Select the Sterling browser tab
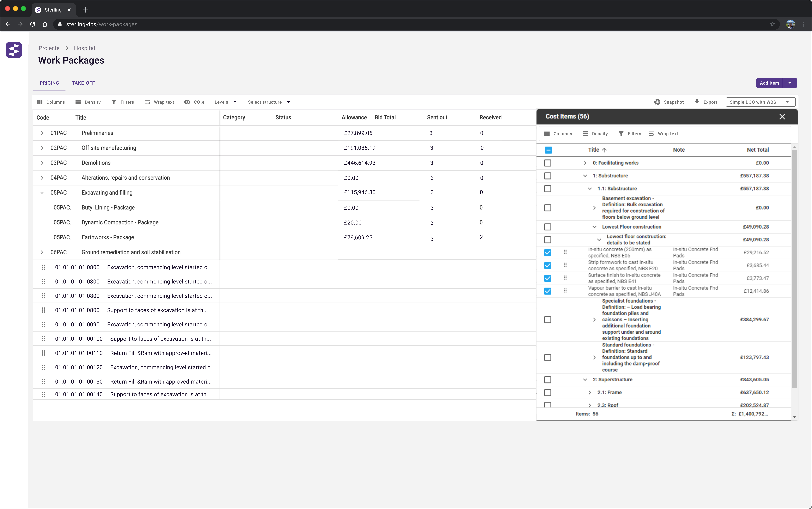This screenshot has height=509, width=812. [x=53, y=10]
